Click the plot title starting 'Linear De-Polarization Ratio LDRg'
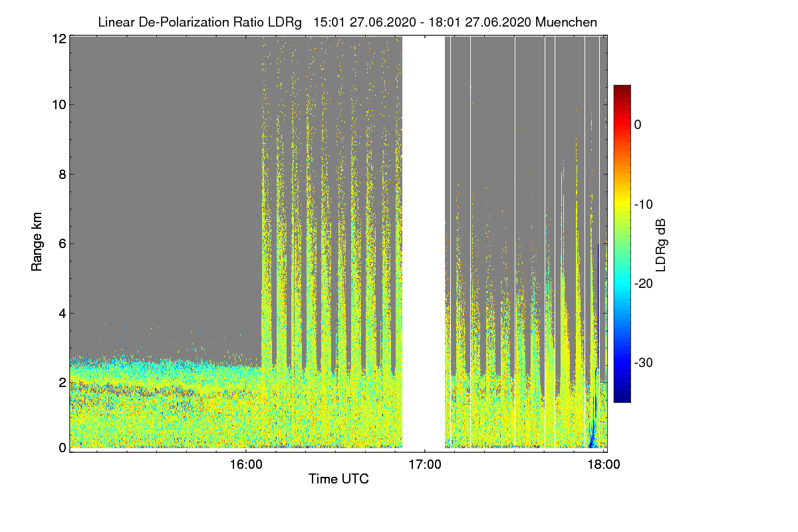 (x=347, y=22)
